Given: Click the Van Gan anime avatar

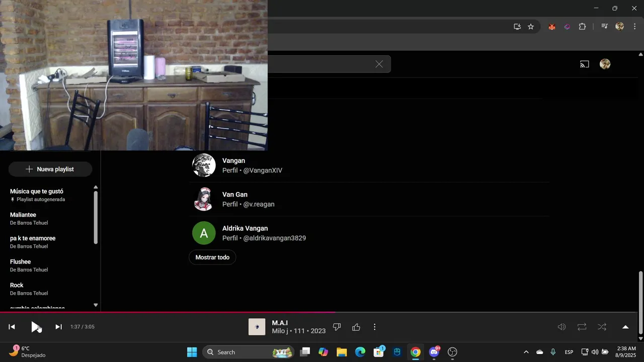Looking at the screenshot, I should click(204, 199).
